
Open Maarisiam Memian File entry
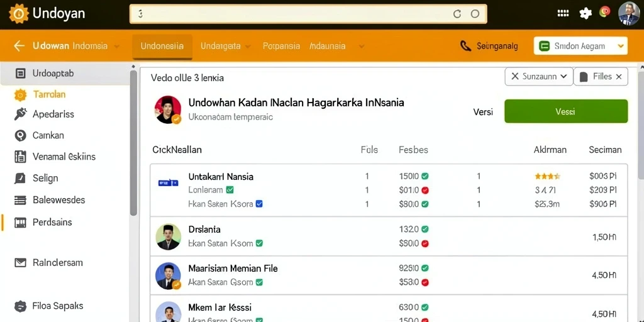click(x=233, y=269)
